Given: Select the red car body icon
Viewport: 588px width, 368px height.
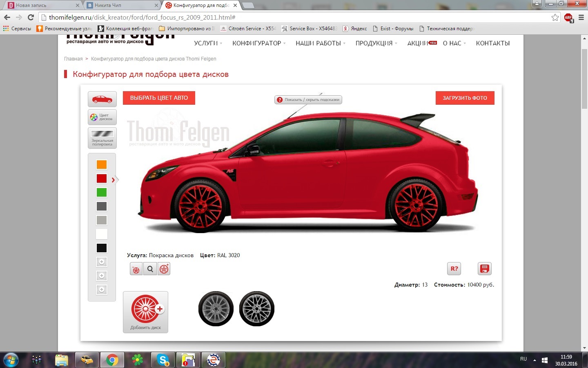Looking at the screenshot, I should coord(102,99).
